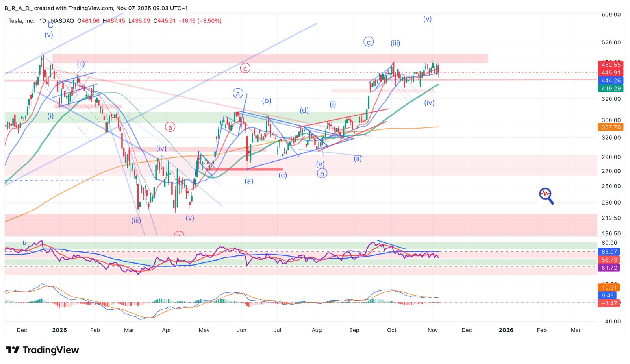Click the purple 51.72 RSI value tag
Image resolution: width=630 pixels, height=364 pixels.
609,268
